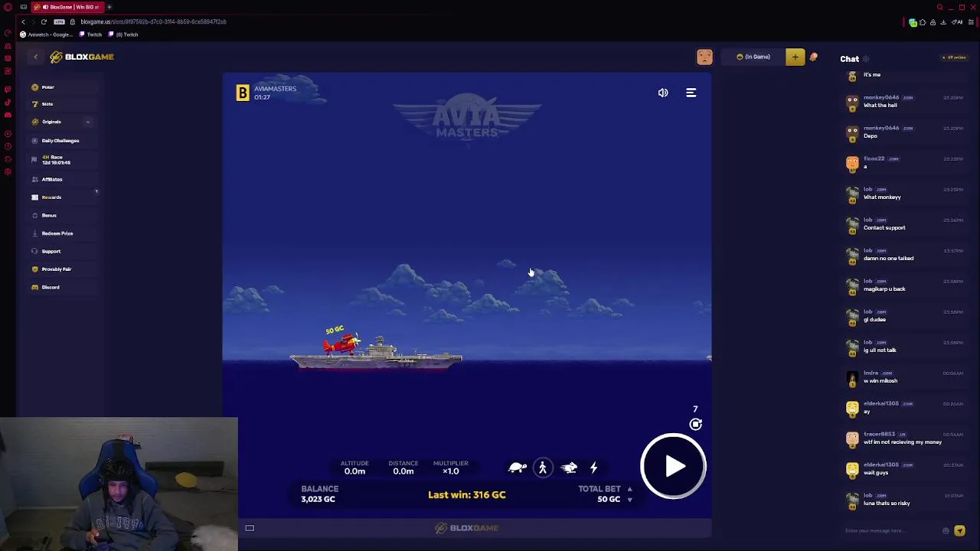Image resolution: width=980 pixels, height=551 pixels.
Task: Open chat settings icon next to Chat
Action: click(x=866, y=59)
